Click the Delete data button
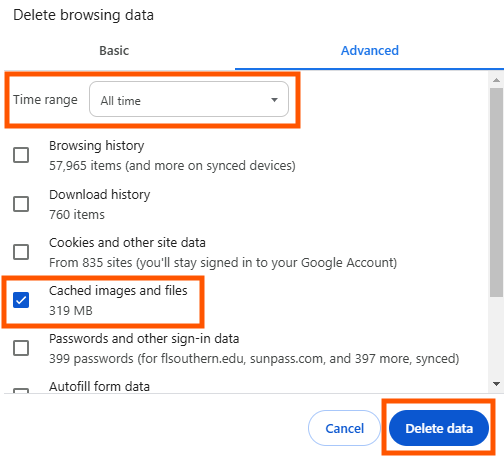This screenshot has height=456, width=504. click(x=439, y=428)
